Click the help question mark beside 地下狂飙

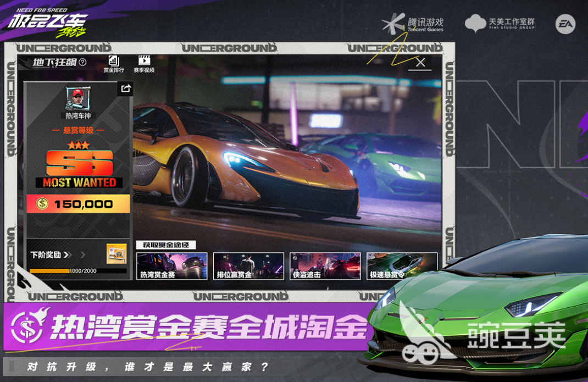[x=83, y=62]
